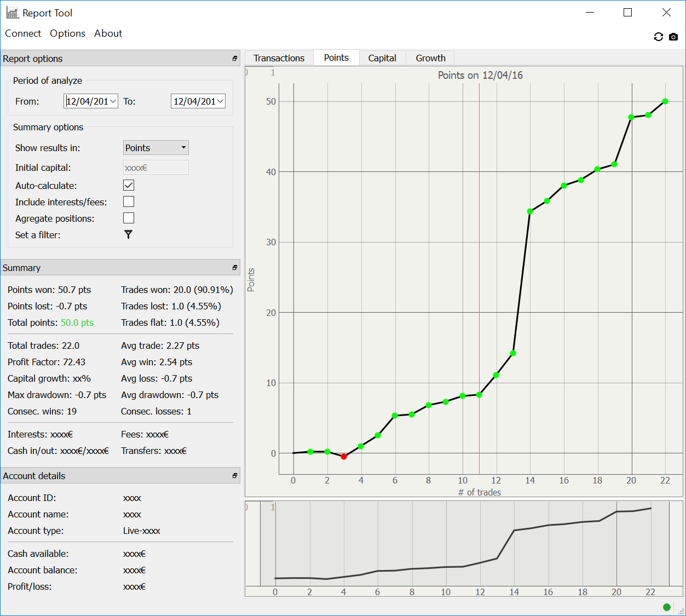Viewport: 686px width, 616px height.
Task: Click the camera screenshot icon
Action: point(673,37)
